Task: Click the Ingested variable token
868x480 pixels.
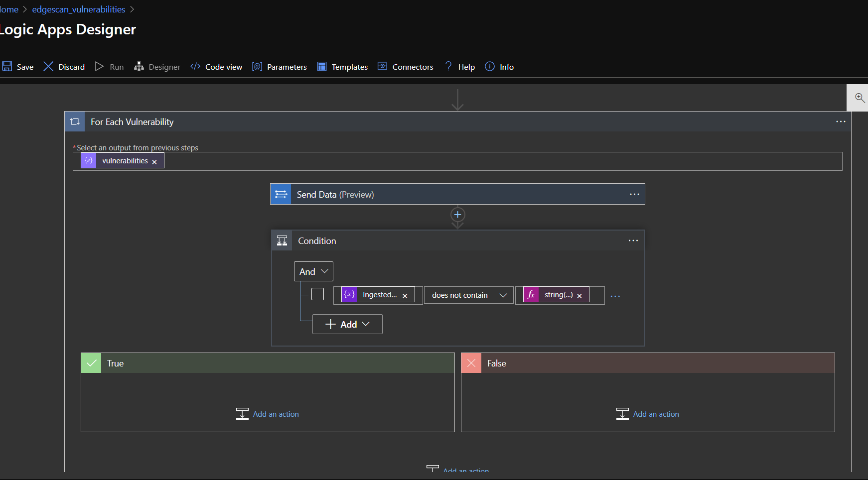Action: click(378, 294)
